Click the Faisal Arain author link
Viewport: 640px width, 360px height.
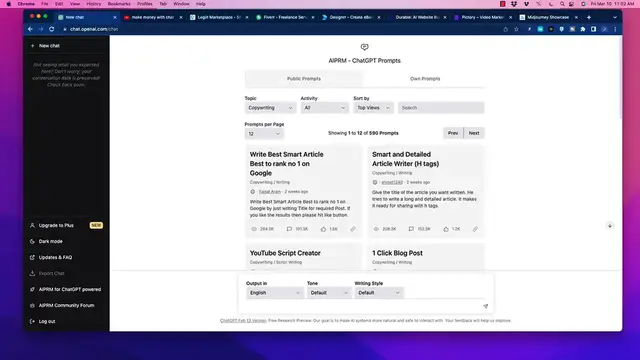pyautogui.click(x=269, y=191)
